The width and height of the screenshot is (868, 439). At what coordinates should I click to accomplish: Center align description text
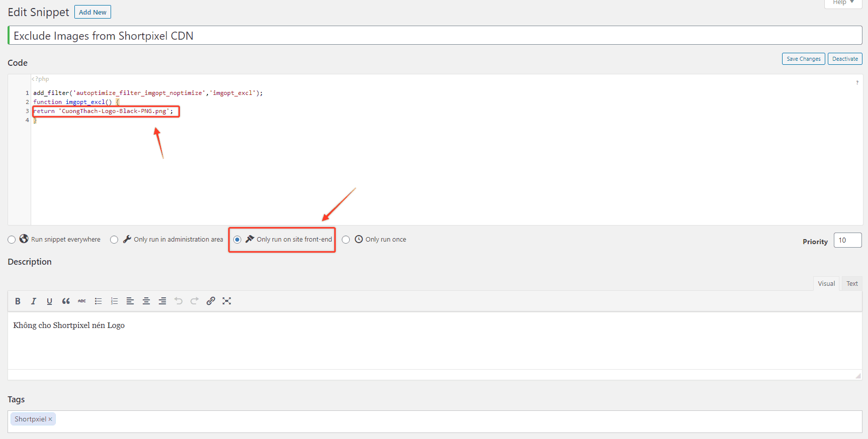[x=146, y=301]
